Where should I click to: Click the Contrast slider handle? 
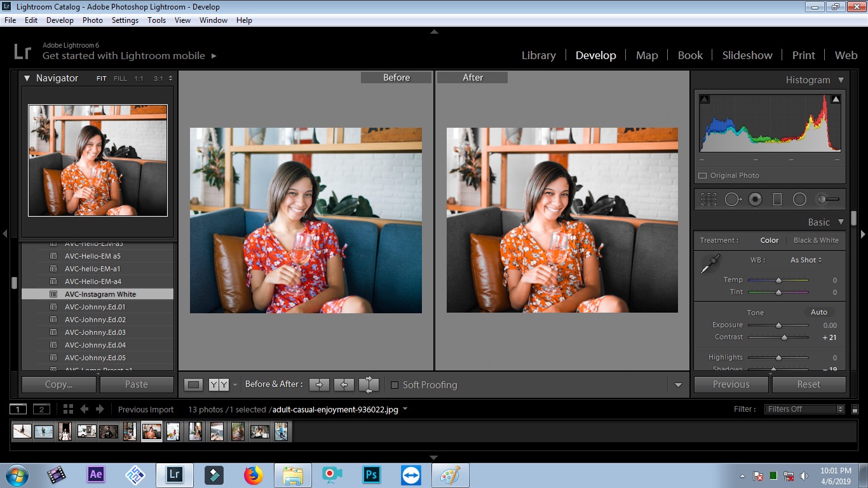tap(784, 337)
